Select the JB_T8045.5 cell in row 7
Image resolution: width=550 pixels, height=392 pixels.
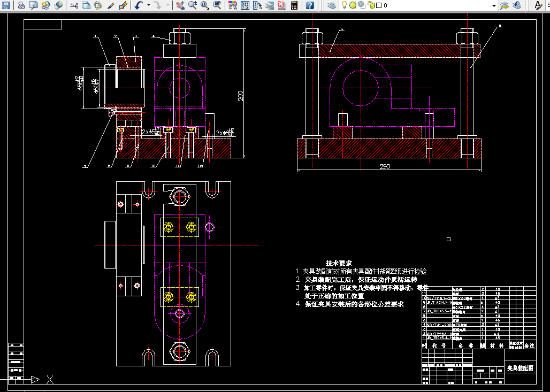coord(439,311)
